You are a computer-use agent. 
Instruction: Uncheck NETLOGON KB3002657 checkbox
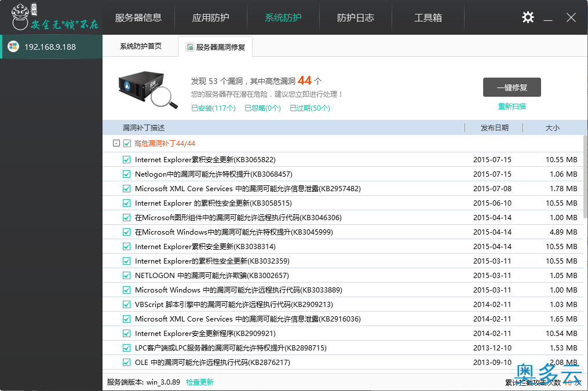click(127, 276)
